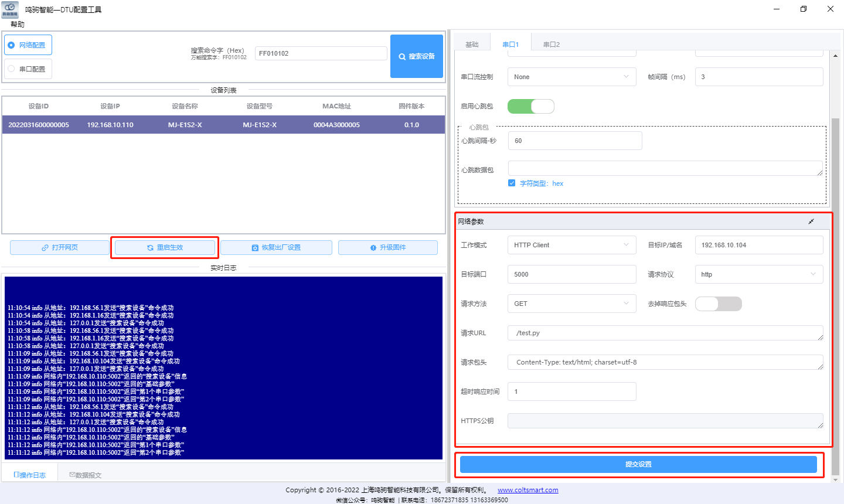Screen dimensions: 844x504
Task: Click the 固件版本 column header
Action: click(x=411, y=106)
